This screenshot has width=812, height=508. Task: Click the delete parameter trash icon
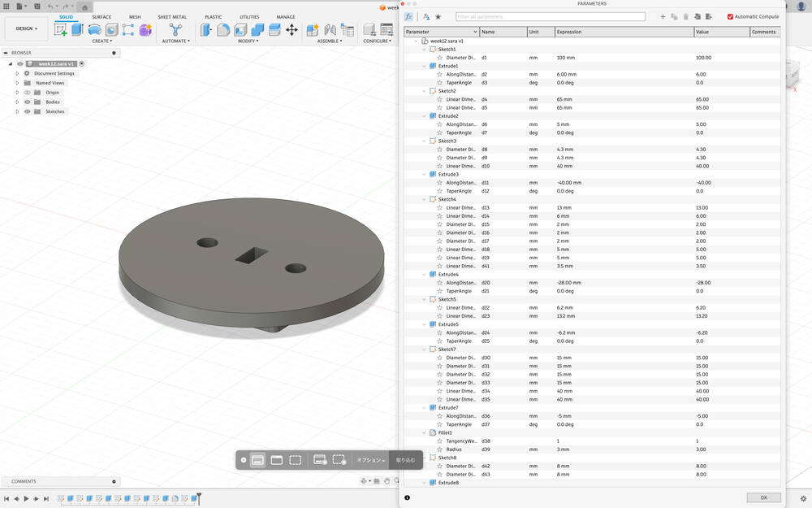(x=685, y=16)
